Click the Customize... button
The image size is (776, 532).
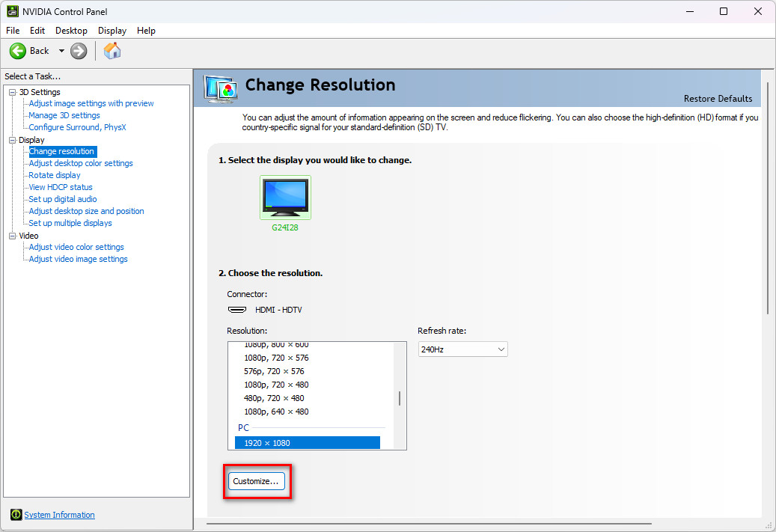point(257,481)
